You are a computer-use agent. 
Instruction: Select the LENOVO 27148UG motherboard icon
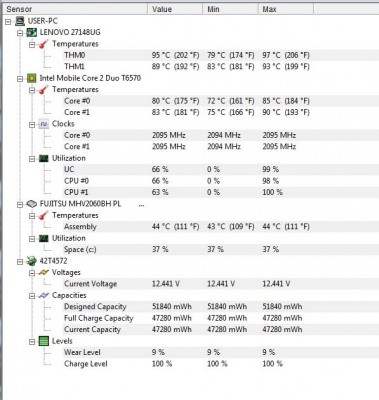tap(32, 33)
